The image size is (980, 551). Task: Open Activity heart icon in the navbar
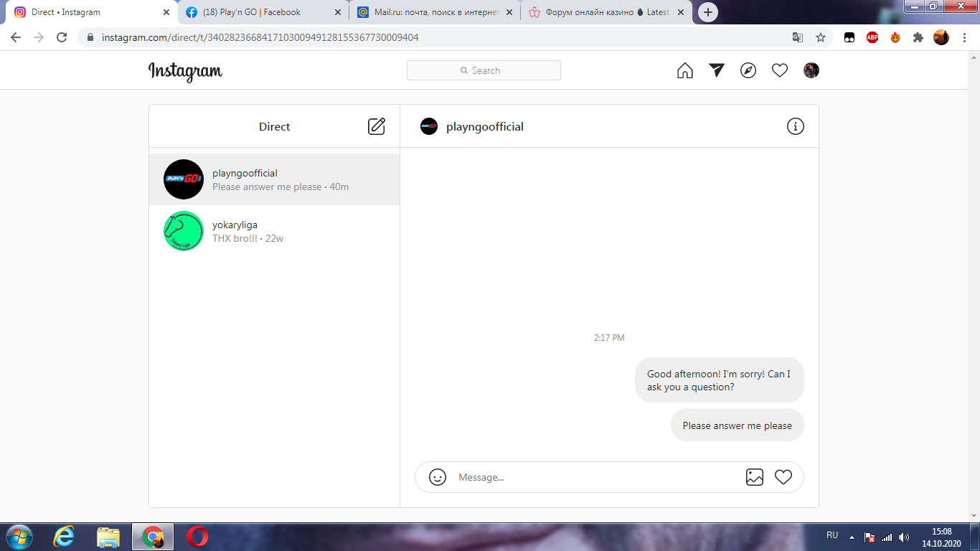coord(780,70)
